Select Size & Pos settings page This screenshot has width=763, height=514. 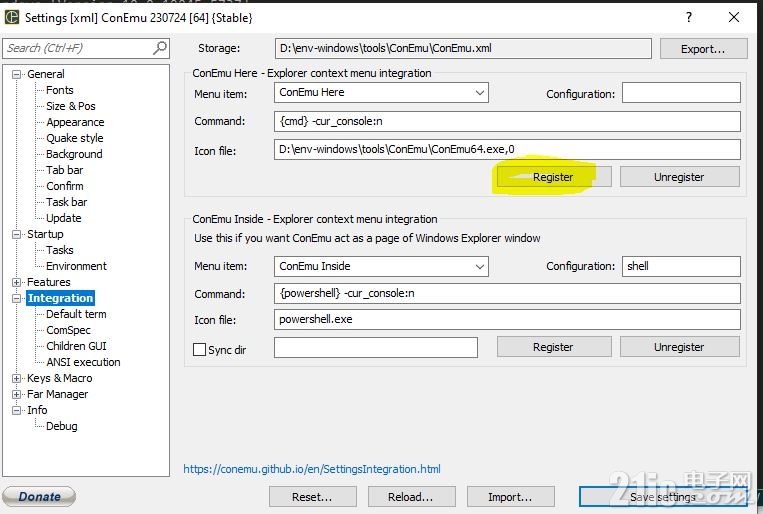click(71, 106)
